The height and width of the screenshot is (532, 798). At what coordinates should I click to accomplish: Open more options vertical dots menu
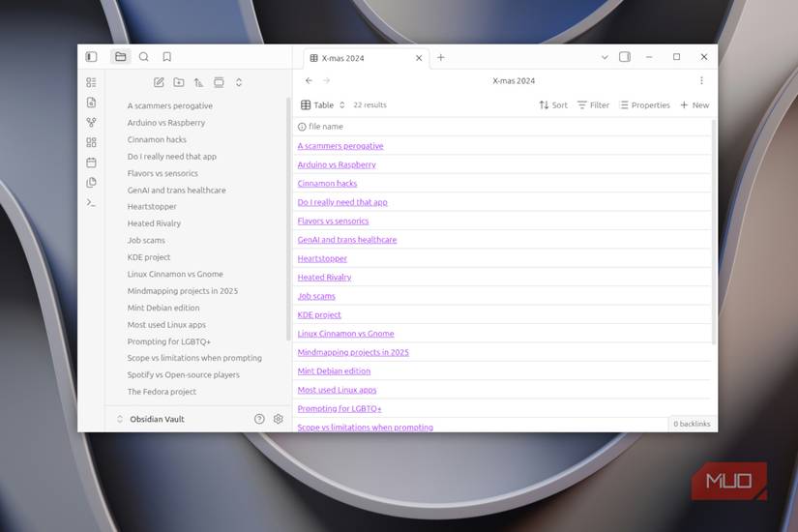(702, 80)
